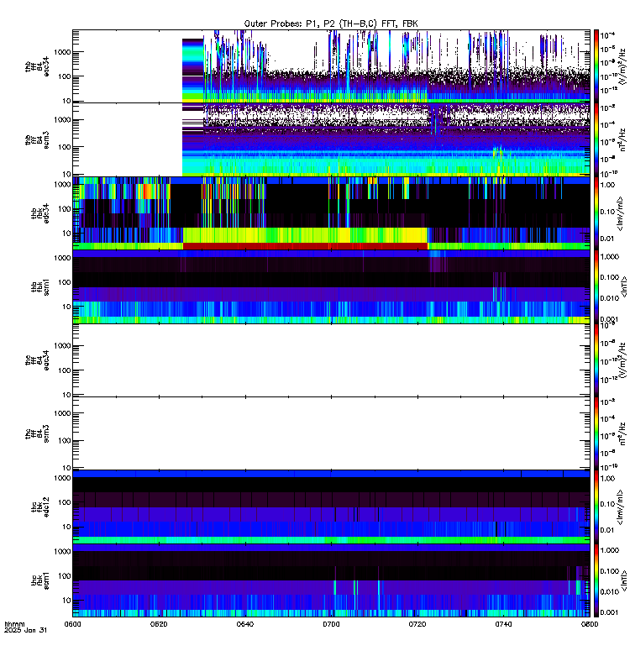
Task: Select the 'thb fff 64 eac34' panel label
Action: point(37,66)
